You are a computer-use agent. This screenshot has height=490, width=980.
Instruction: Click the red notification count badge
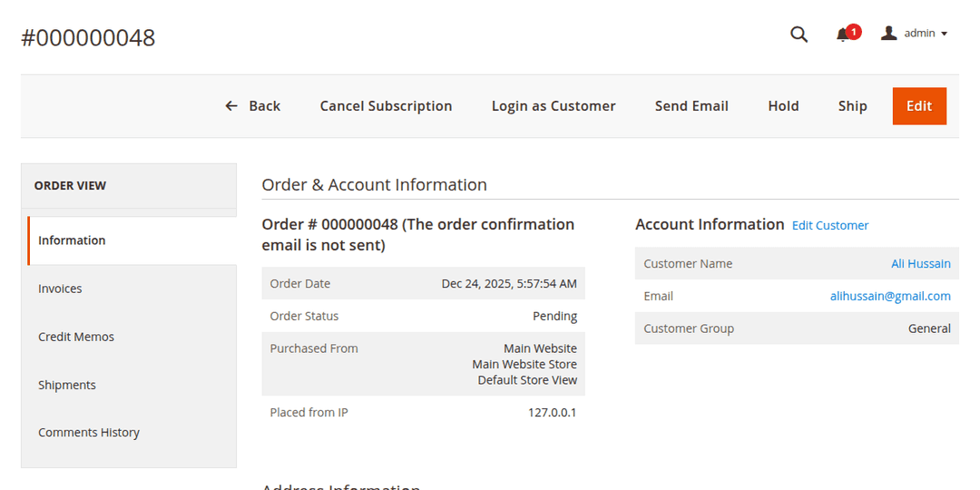854,31
